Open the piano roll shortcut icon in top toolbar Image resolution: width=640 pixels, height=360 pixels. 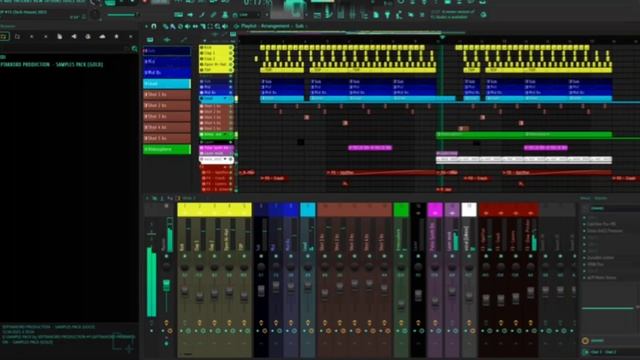[x=329, y=15]
